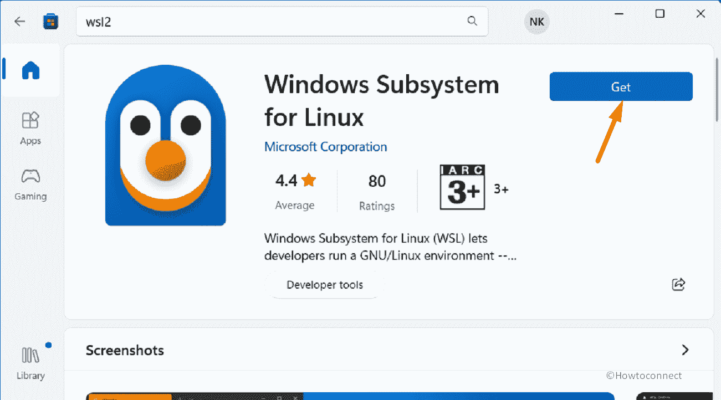Screen dimensions: 721x400
Task: Expand the Screenshots section chevron
Action: pyautogui.click(x=685, y=350)
